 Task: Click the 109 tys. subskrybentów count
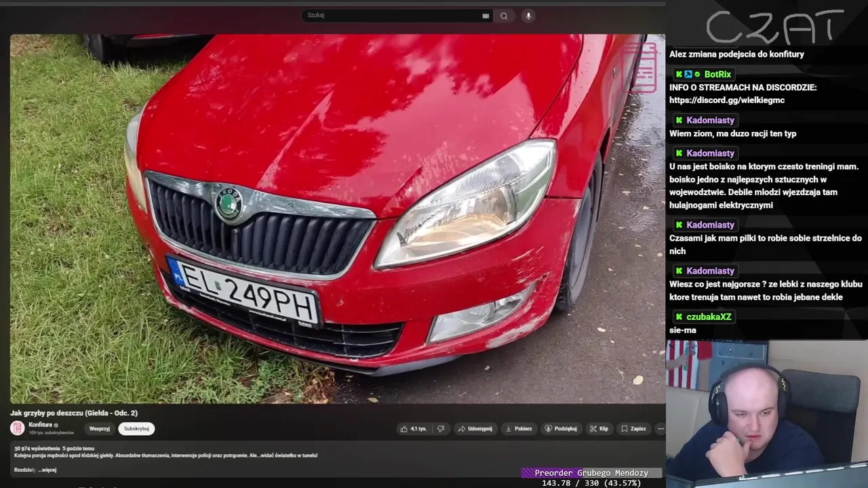51,432
